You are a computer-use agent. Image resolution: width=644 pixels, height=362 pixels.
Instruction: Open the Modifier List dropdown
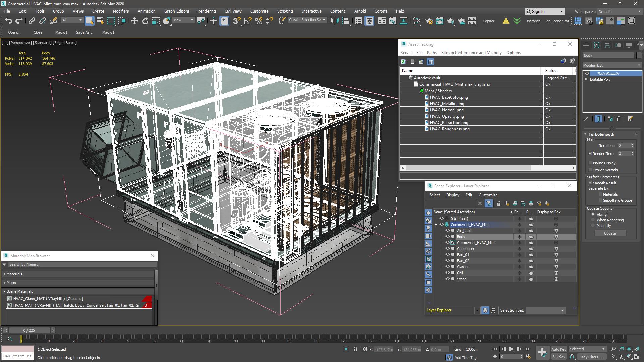[612, 65]
